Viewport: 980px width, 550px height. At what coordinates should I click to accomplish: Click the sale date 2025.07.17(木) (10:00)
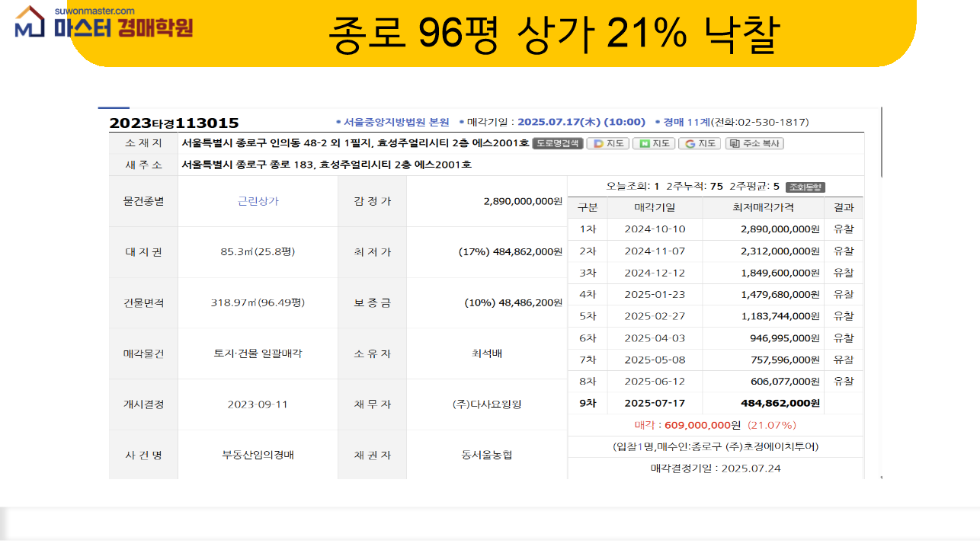click(x=581, y=122)
